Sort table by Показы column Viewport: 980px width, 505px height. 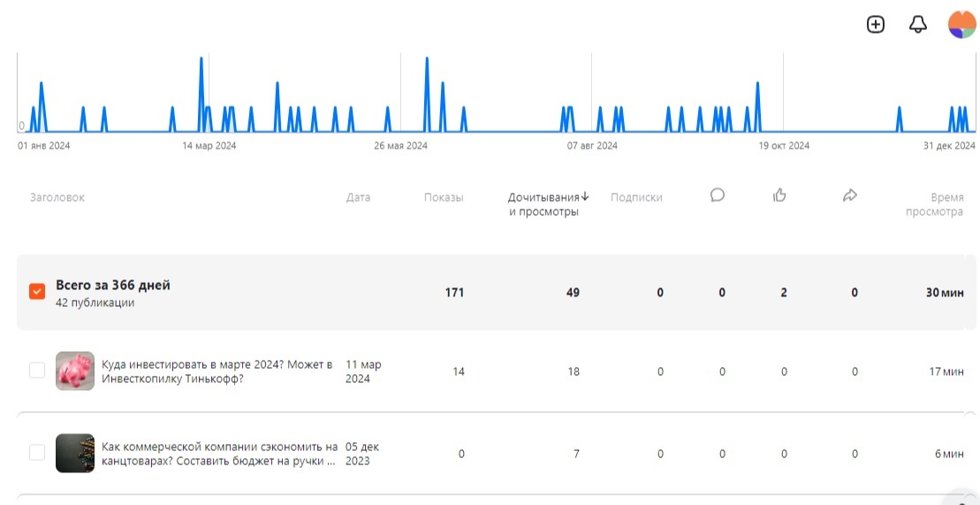(x=444, y=197)
